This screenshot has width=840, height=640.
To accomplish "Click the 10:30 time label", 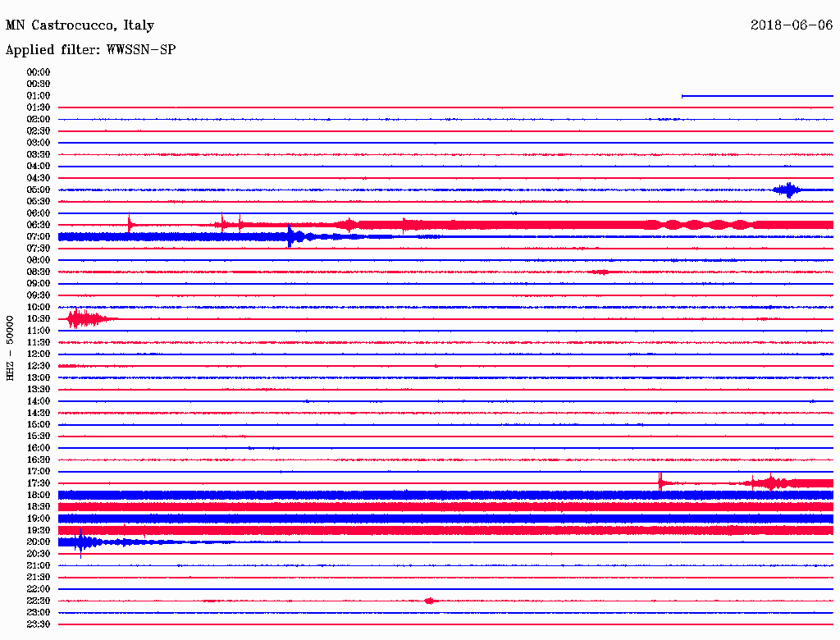I will pyautogui.click(x=38, y=319).
